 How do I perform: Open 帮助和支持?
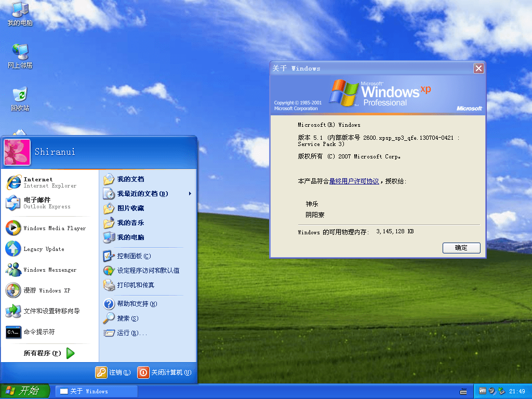click(148, 303)
